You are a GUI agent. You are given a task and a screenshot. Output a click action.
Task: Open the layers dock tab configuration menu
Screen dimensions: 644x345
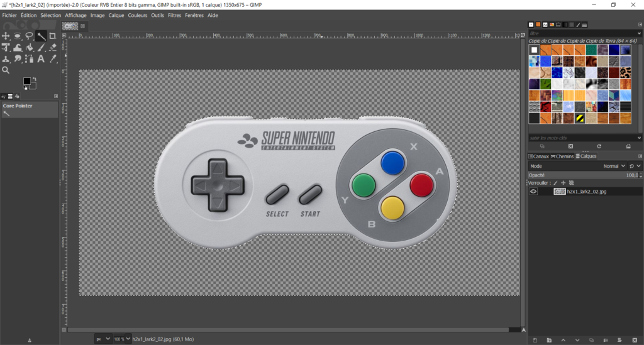click(640, 156)
